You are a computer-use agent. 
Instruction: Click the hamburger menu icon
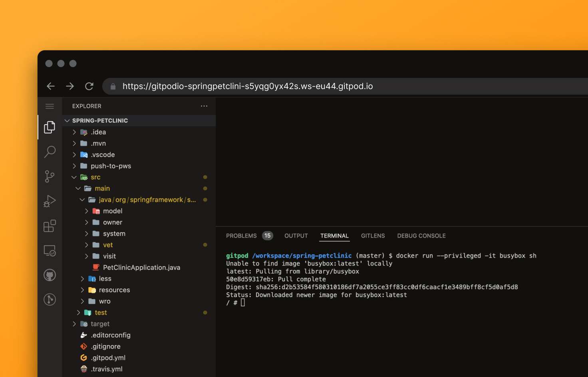[50, 106]
